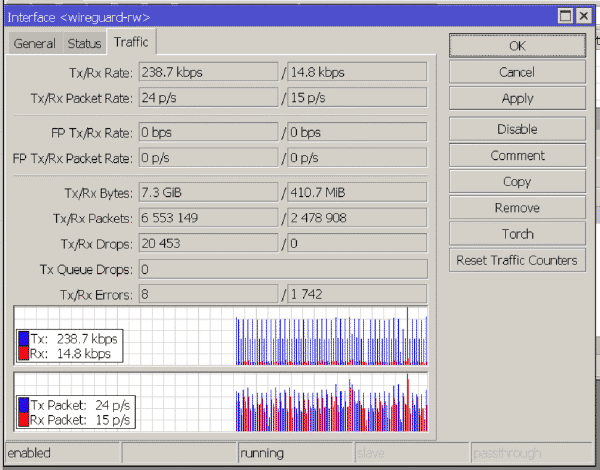Screen dimensions: 600x470
Task: Click the Cancel button
Action: click(517, 72)
